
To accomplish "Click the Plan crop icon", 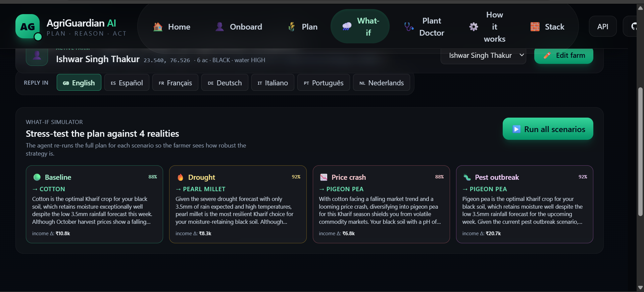I will pos(292,27).
